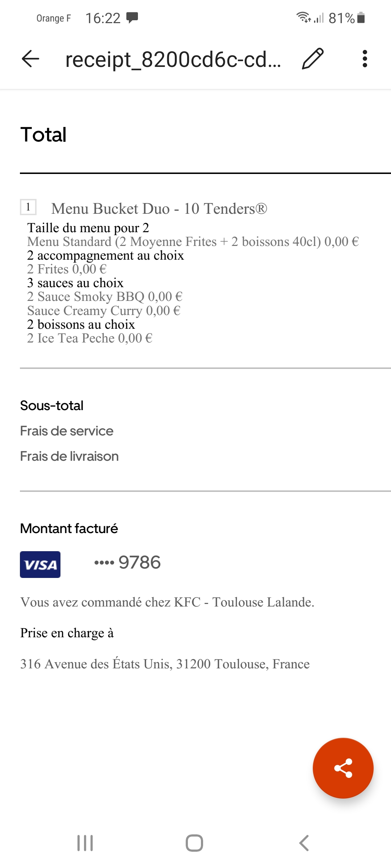The width and height of the screenshot is (391, 868).
Task: Select Menu Bucket Duo - 10 Tenders item
Action: pos(159,209)
